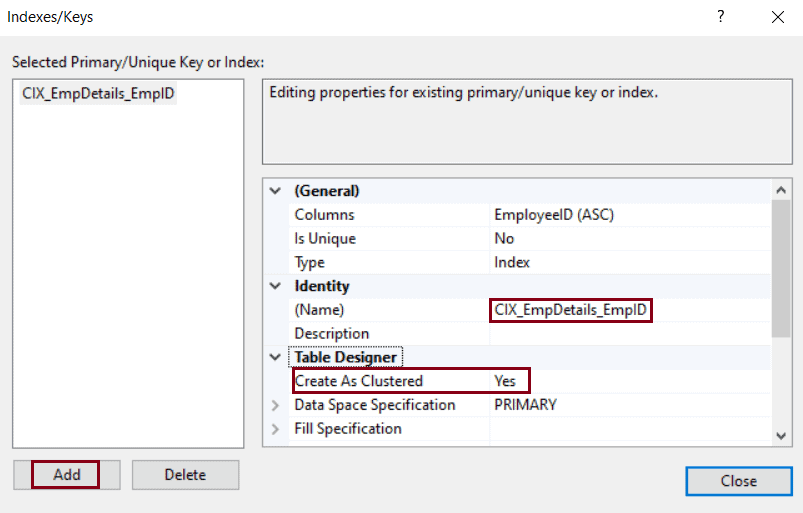Close the Indexes/Keys dialog with X
The height and width of the screenshot is (513, 803).
pyautogui.click(x=777, y=17)
